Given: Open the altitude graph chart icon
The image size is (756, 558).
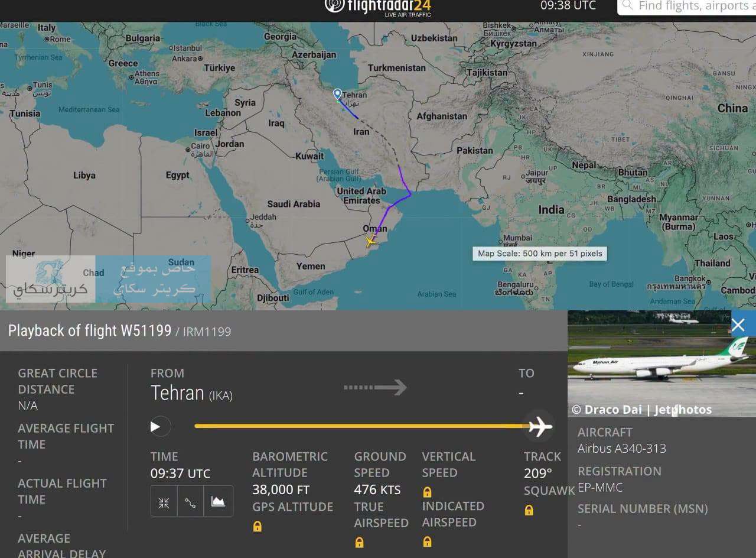Looking at the screenshot, I should click(x=218, y=501).
